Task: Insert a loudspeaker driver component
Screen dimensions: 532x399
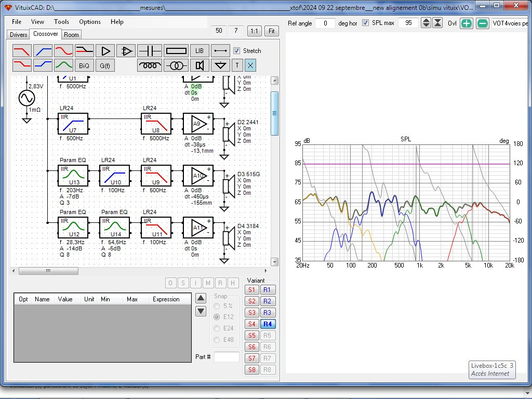Action: pyautogui.click(x=199, y=65)
